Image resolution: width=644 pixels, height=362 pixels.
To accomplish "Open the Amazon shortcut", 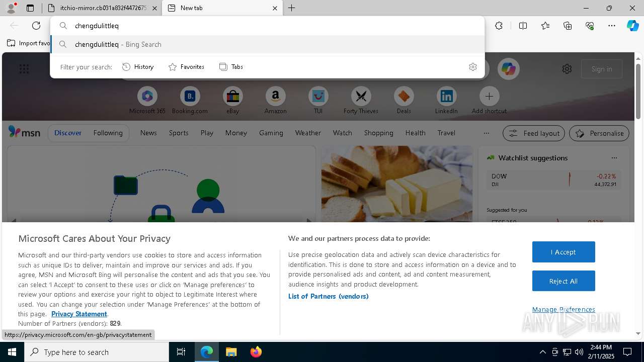I will 275,101.
